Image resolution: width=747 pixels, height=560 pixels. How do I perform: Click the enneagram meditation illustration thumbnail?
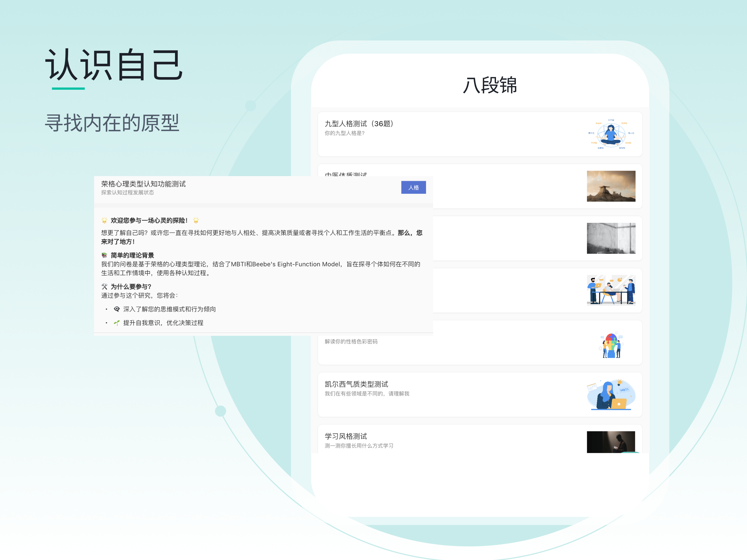click(x=611, y=134)
